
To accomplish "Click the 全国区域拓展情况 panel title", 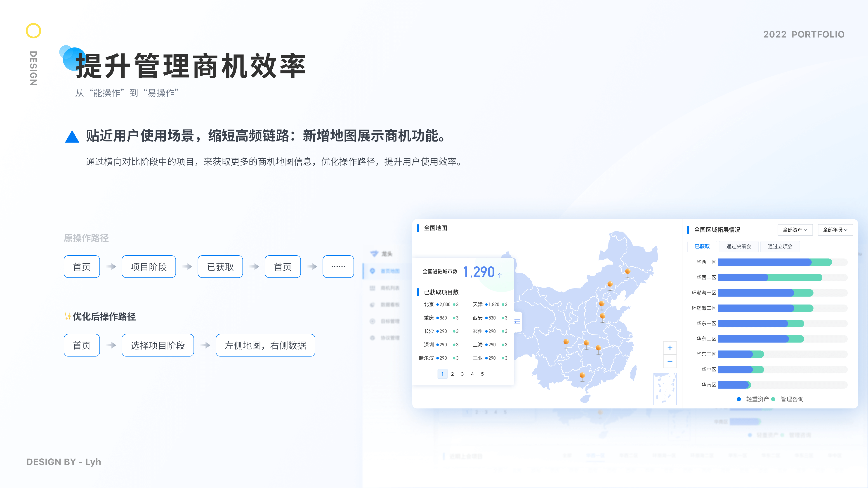I will (717, 230).
